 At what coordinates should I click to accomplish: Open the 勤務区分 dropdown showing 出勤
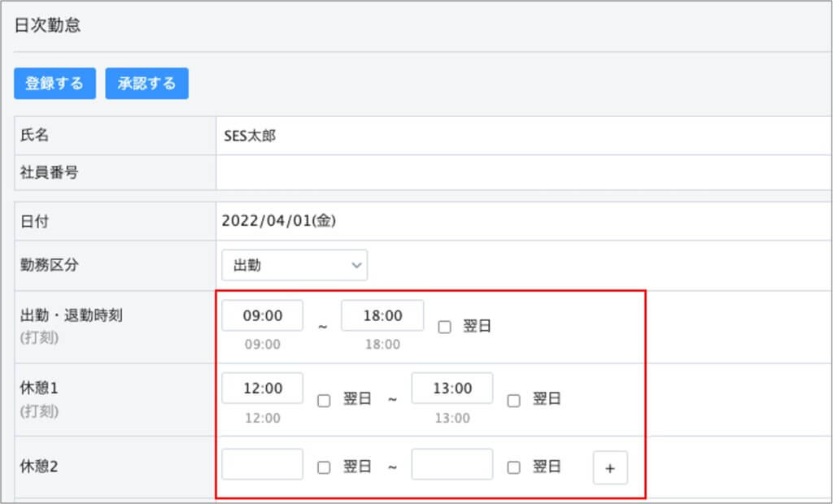coord(294,265)
